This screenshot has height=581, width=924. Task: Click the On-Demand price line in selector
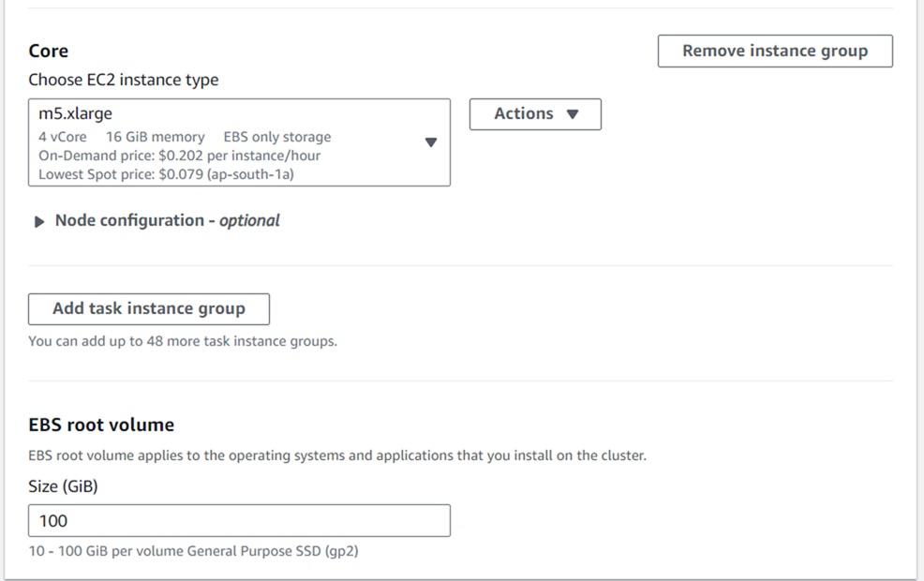179,156
